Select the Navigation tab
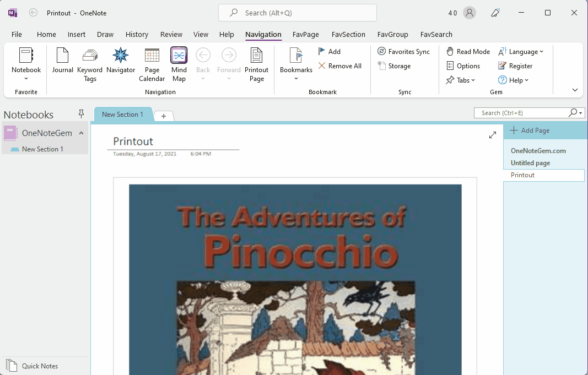The height and width of the screenshot is (375, 588). point(263,35)
